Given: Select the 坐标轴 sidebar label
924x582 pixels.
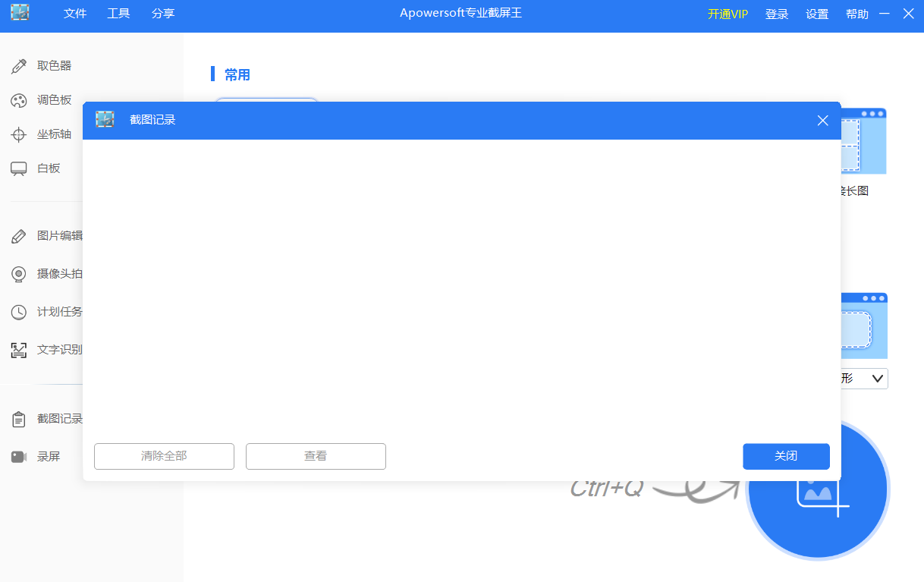Looking at the screenshot, I should (55, 134).
